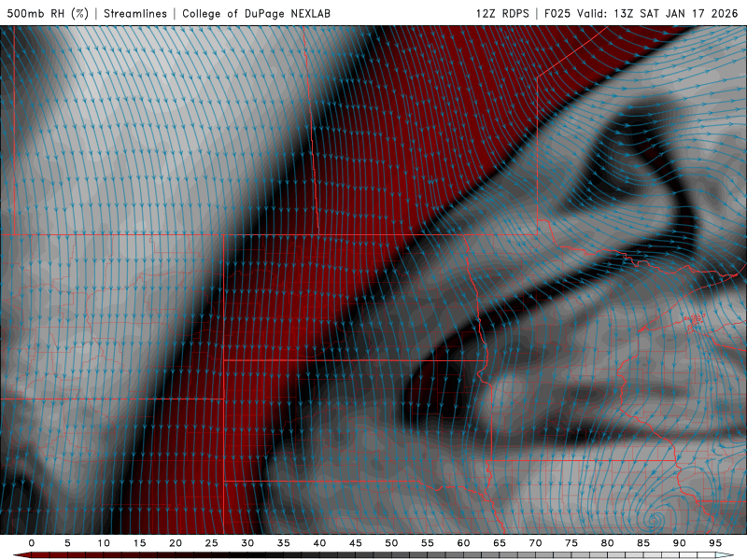Click the colorbar label '70'
This screenshot has width=747, height=560.
(x=535, y=543)
